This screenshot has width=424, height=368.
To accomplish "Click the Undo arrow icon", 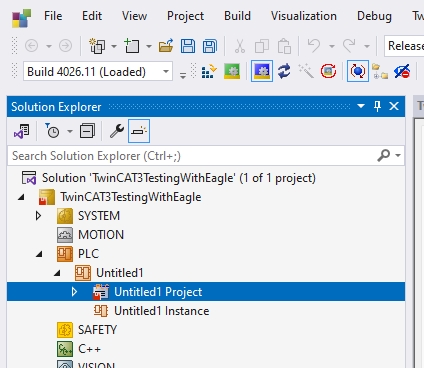I will point(314,46).
